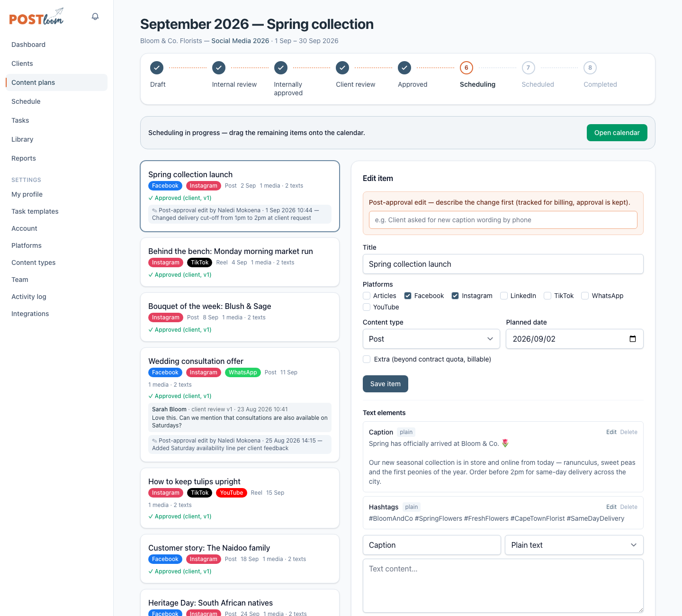Uncheck the Facebook platform checkbox

[408, 296]
